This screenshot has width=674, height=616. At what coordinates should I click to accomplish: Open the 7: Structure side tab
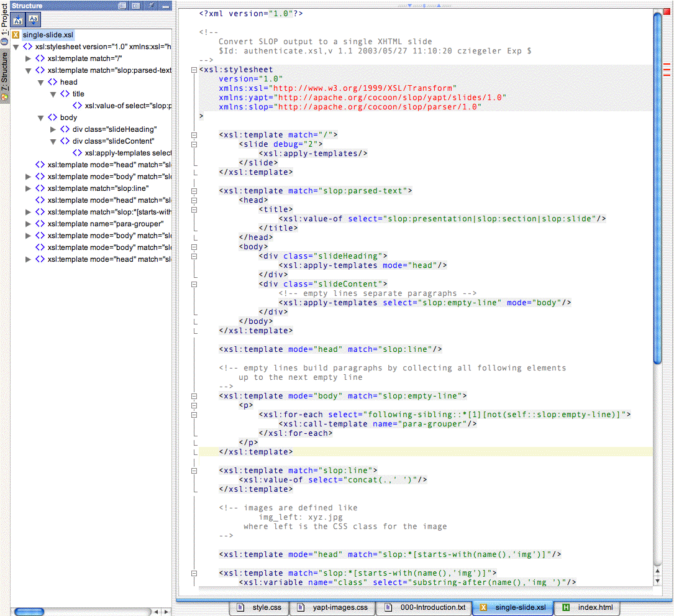pos(4,76)
